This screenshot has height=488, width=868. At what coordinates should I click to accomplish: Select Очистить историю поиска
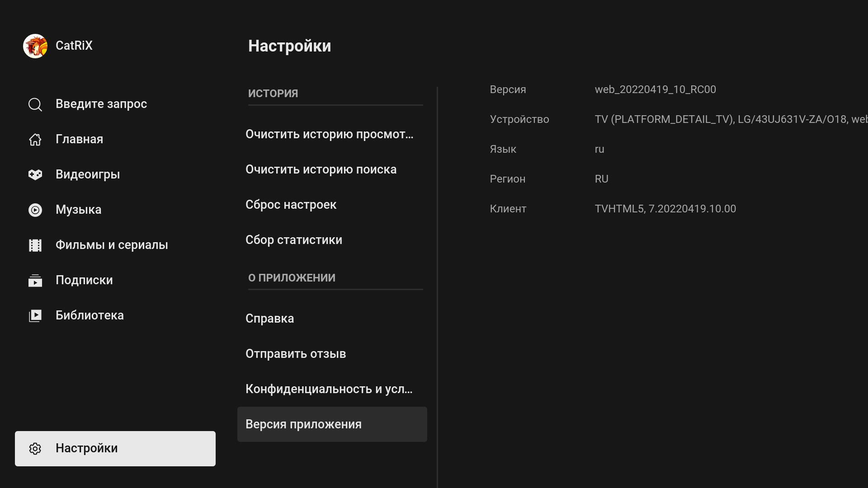321,169
